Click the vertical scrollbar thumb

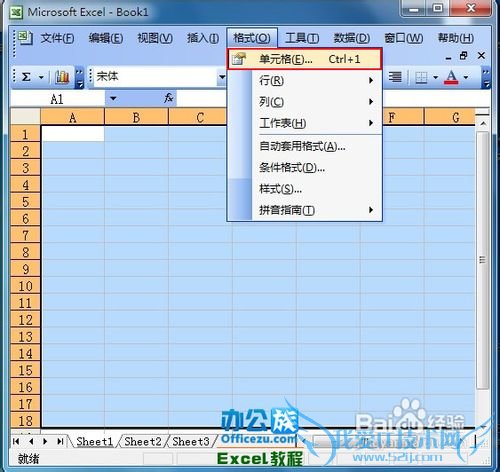[x=482, y=260]
